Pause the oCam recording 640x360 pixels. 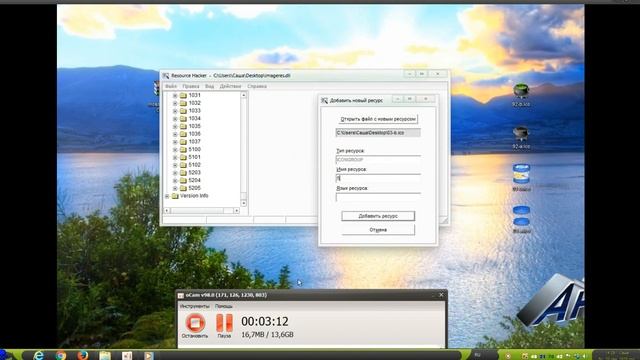pyautogui.click(x=224, y=322)
